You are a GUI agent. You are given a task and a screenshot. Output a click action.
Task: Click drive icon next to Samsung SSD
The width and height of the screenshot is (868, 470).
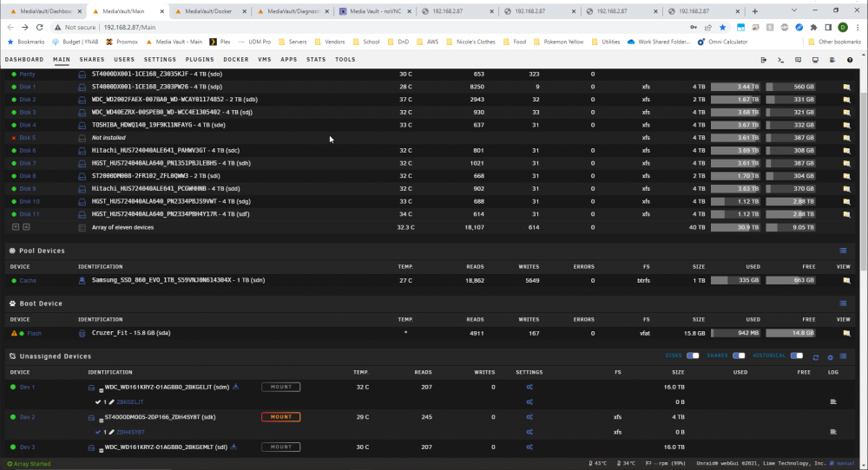tap(82, 280)
